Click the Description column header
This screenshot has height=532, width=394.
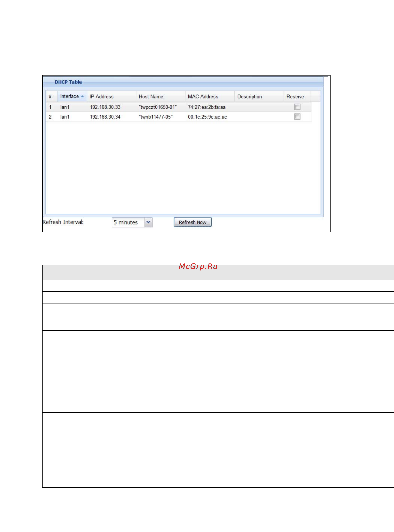[259, 97]
